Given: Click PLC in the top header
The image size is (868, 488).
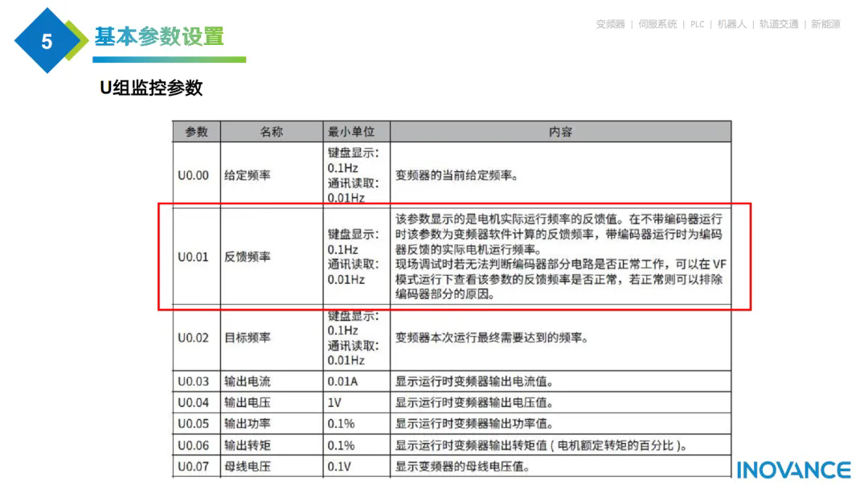Looking at the screenshot, I should [x=697, y=24].
